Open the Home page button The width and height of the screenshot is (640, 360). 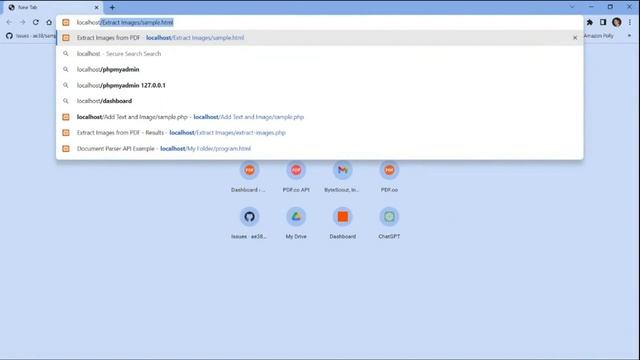pos(49,22)
